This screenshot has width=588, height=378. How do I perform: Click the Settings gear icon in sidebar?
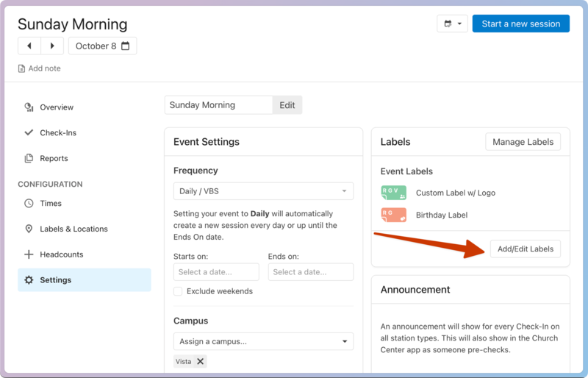pyautogui.click(x=29, y=280)
